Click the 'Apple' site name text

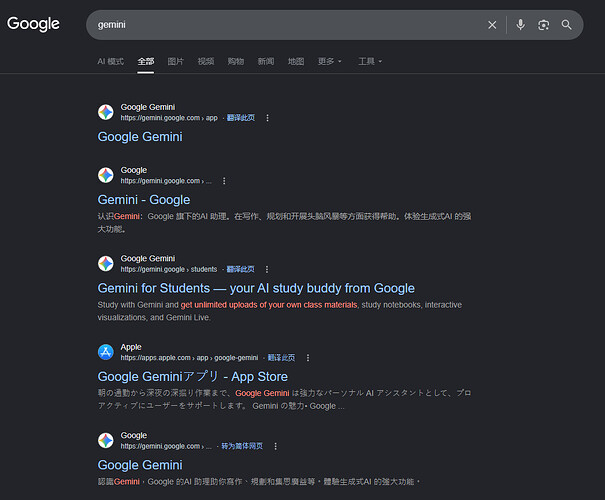pyautogui.click(x=131, y=347)
